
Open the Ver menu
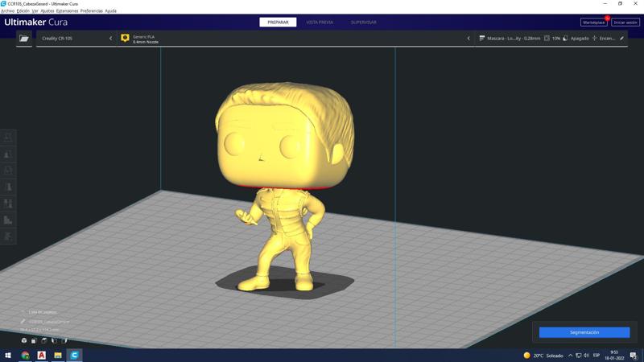pos(35,11)
